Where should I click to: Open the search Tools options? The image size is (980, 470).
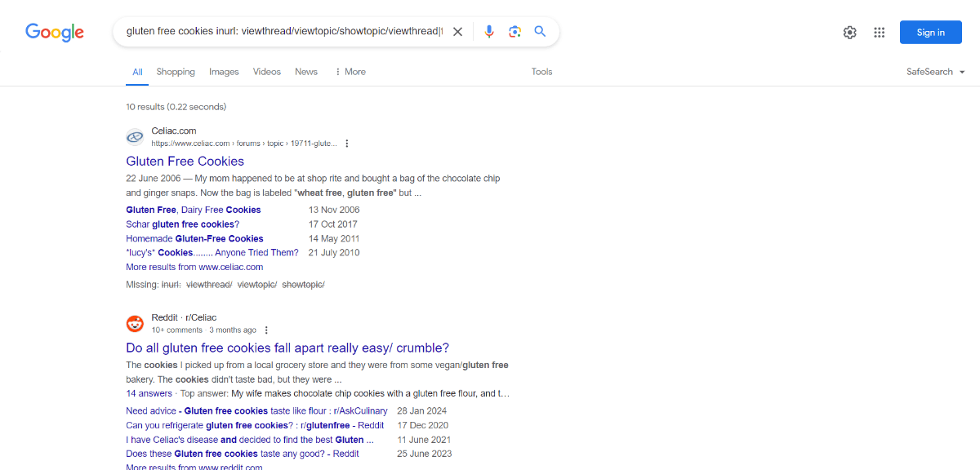pyautogui.click(x=542, y=72)
